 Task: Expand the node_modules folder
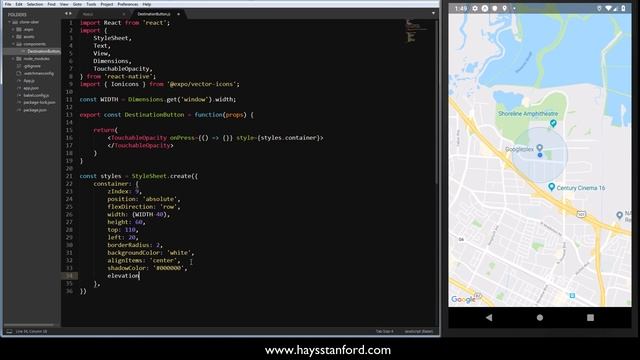pos(13,59)
